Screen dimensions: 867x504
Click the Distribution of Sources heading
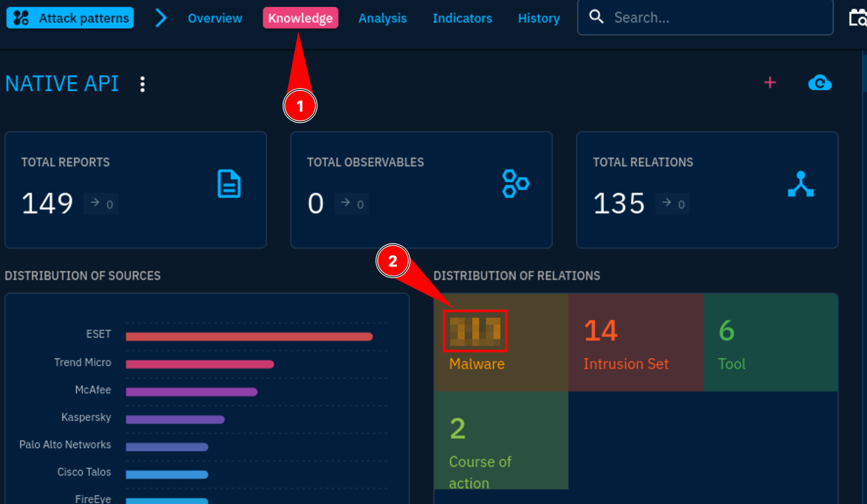point(83,276)
